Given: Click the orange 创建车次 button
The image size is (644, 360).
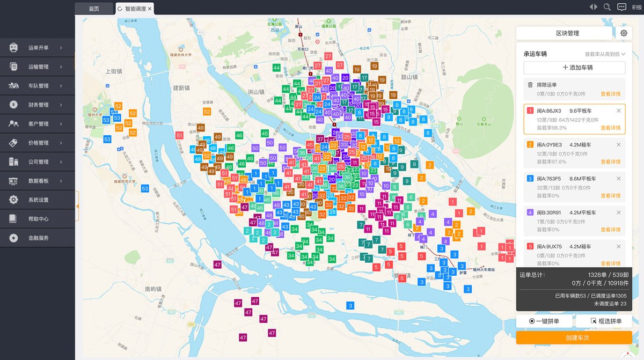Looking at the screenshot, I should pos(574,337).
